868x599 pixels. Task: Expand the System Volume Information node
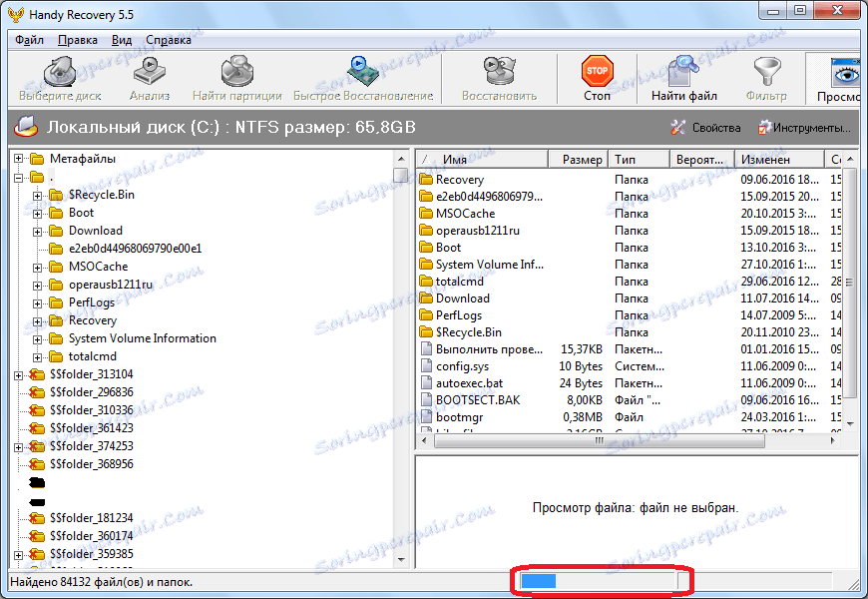coord(37,339)
